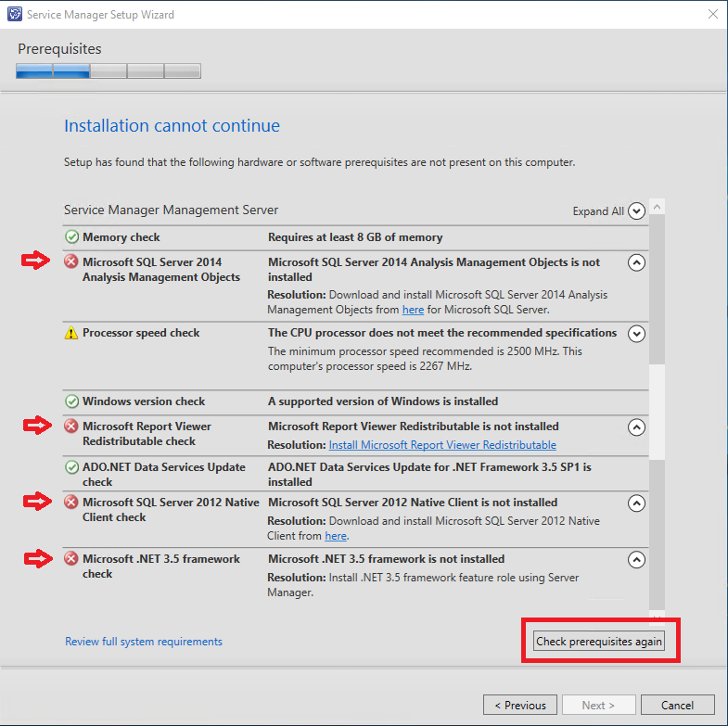The height and width of the screenshot is (726, 728).
Task: Select the 'Processor speed check' label
Action: 141,333
